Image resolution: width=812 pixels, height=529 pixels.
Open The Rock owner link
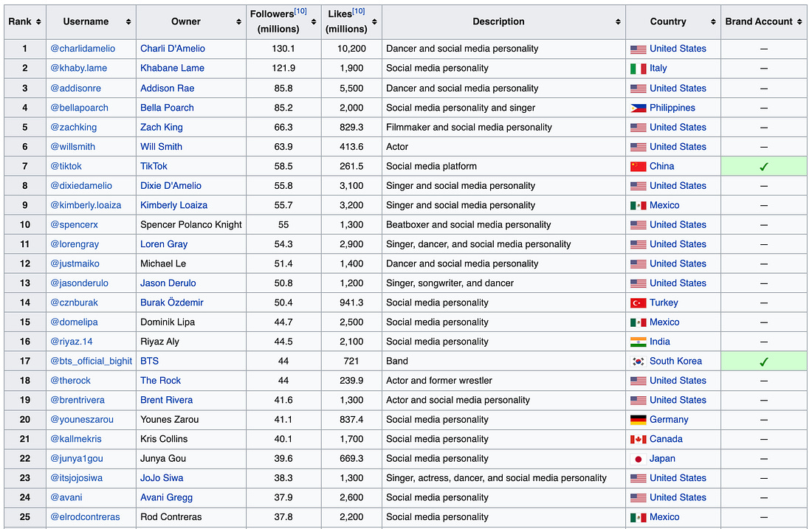(x=160, y=381)
